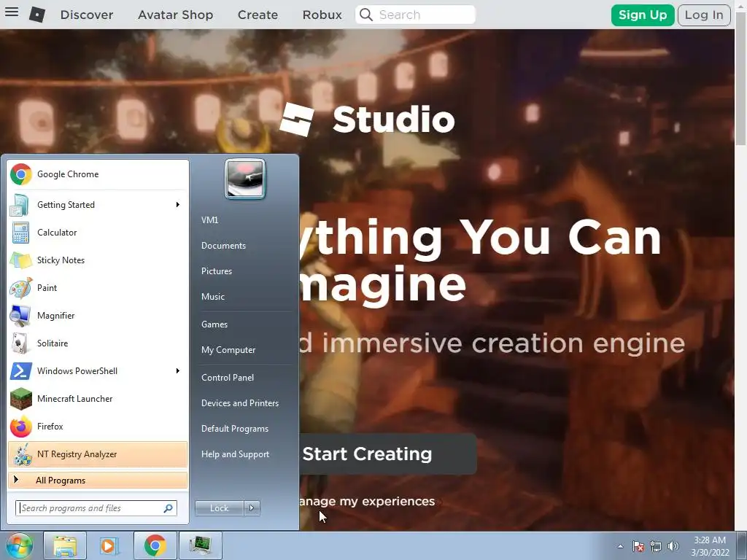Open Control Panel from Start menu
This screenshot has height=560, width=747.
pos(228,378)
